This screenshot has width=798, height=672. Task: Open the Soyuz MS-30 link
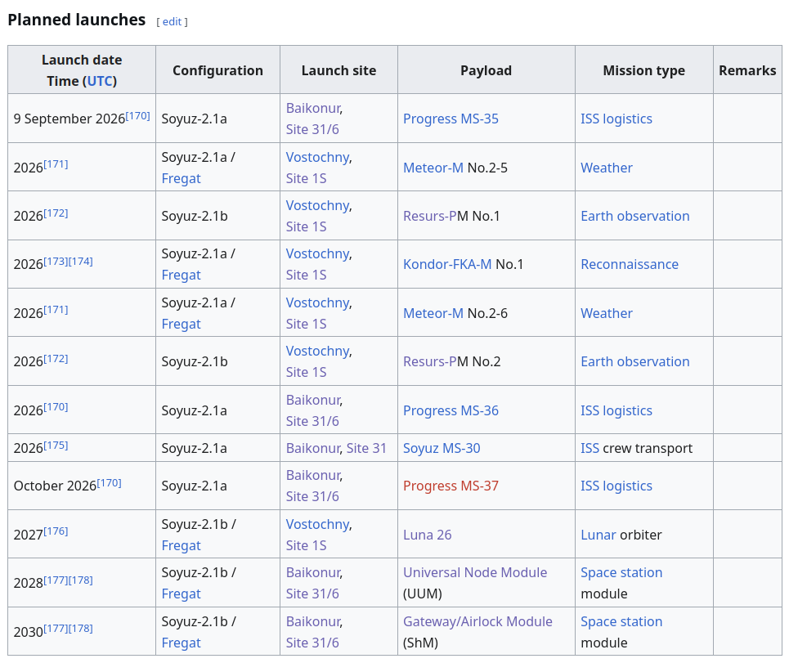[x=442, y=448]
